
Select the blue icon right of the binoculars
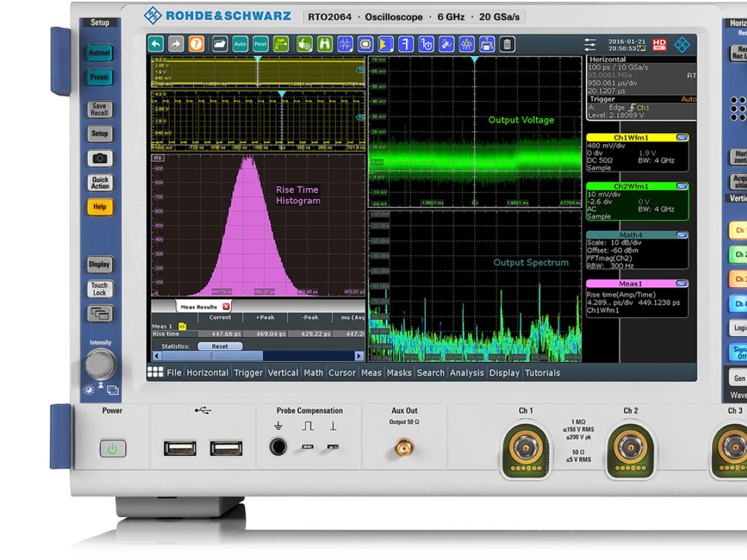point(345,44)
